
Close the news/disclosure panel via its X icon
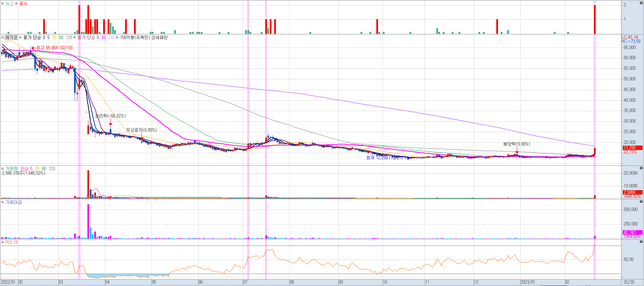[641, 3]
